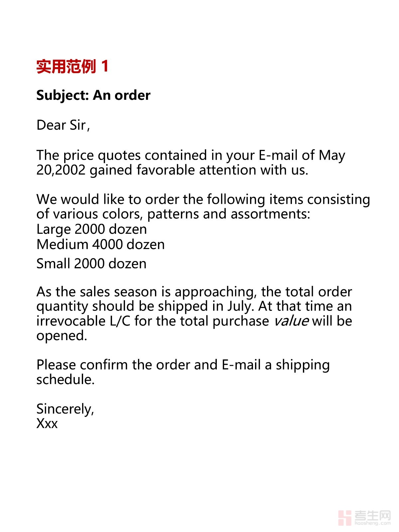
Task: Click the word "schedule." near the closing
Action: 66,380
